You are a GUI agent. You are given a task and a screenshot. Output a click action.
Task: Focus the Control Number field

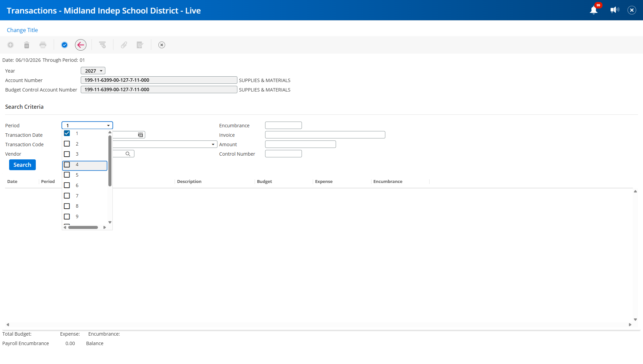(x=283, y=154)
